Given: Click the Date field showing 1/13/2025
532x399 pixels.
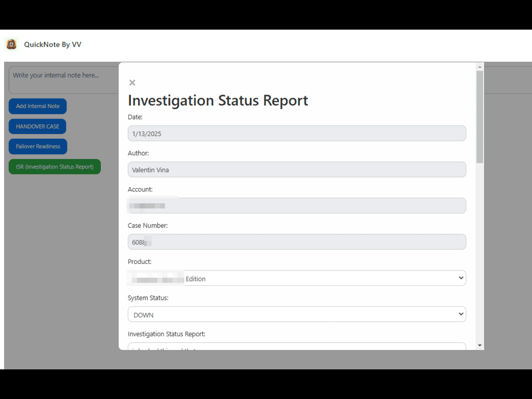Looking at the screenshot, I should click(x=297, y=134).
